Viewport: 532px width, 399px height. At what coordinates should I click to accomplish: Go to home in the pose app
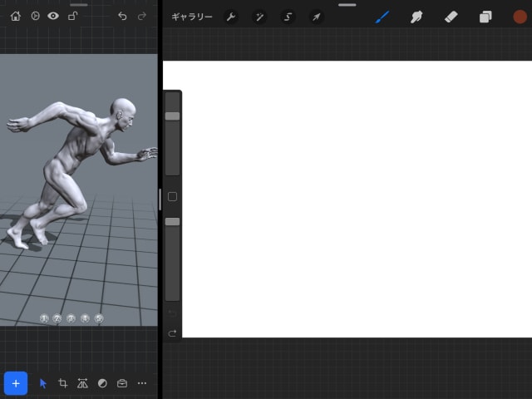(16, 16)
